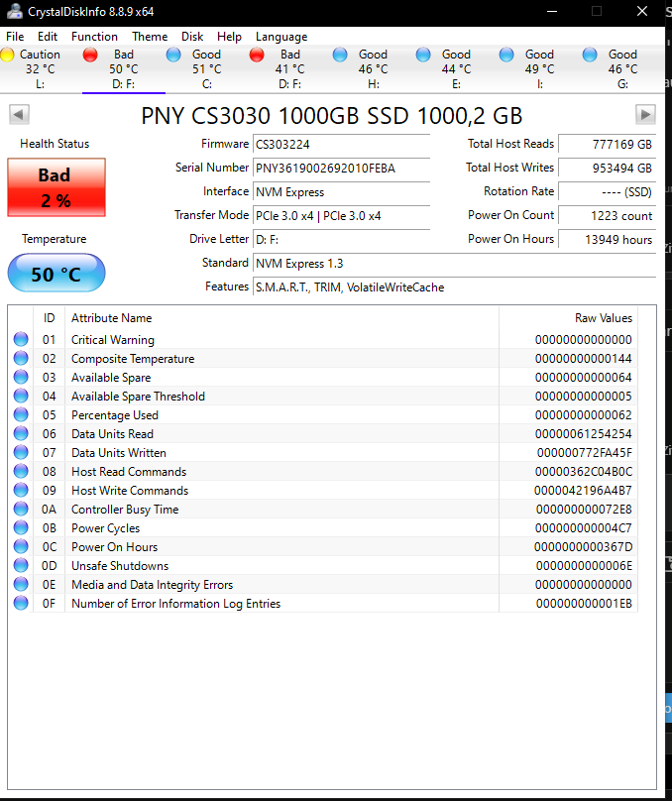672x801 pixels.
Task: Open the Function menu
Action: [94, 37]
